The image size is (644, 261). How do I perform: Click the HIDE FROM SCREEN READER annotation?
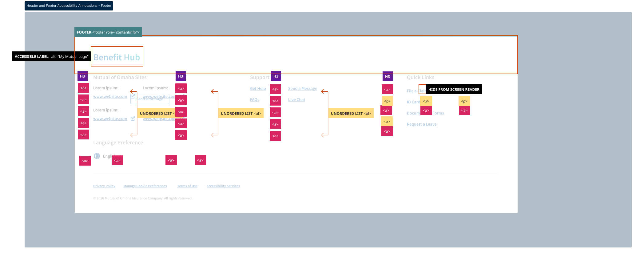454,89
